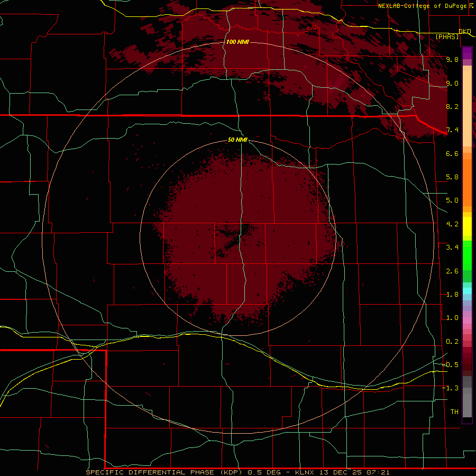Viewport: 476px width, 476px height.
Task: Click the 1.0 scale value
Action: click(x=452, y=318)
